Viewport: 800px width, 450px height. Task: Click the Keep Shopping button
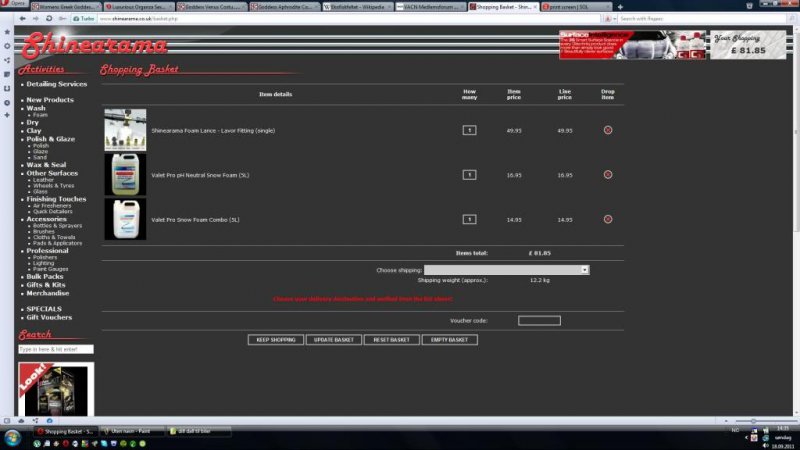[276, 340]
